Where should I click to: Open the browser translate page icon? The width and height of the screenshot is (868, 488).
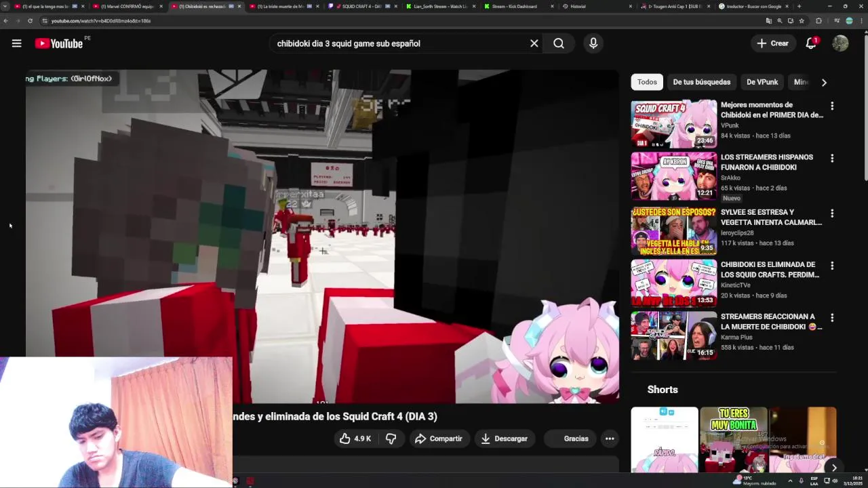pos(768,21)
